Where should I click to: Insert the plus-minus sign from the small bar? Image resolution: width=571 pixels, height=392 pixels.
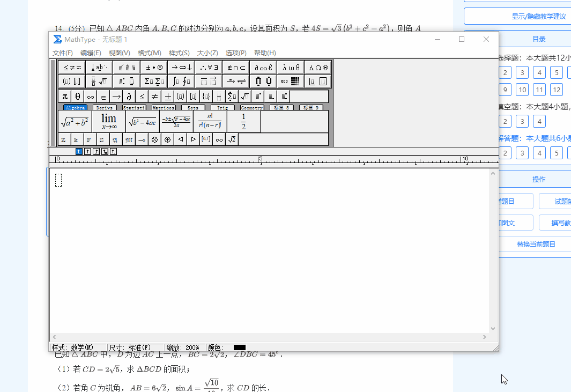pyautogui.click(x=167, y=97)
